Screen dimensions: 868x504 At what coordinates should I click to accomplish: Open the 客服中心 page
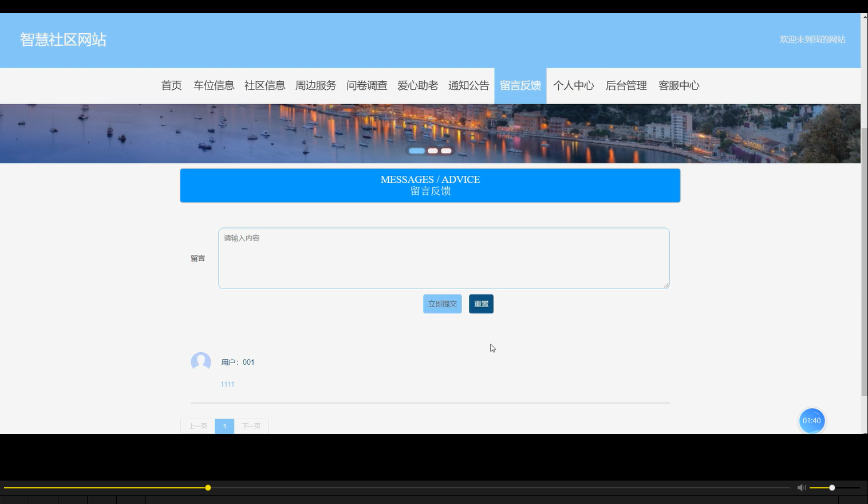pos(678,85)
